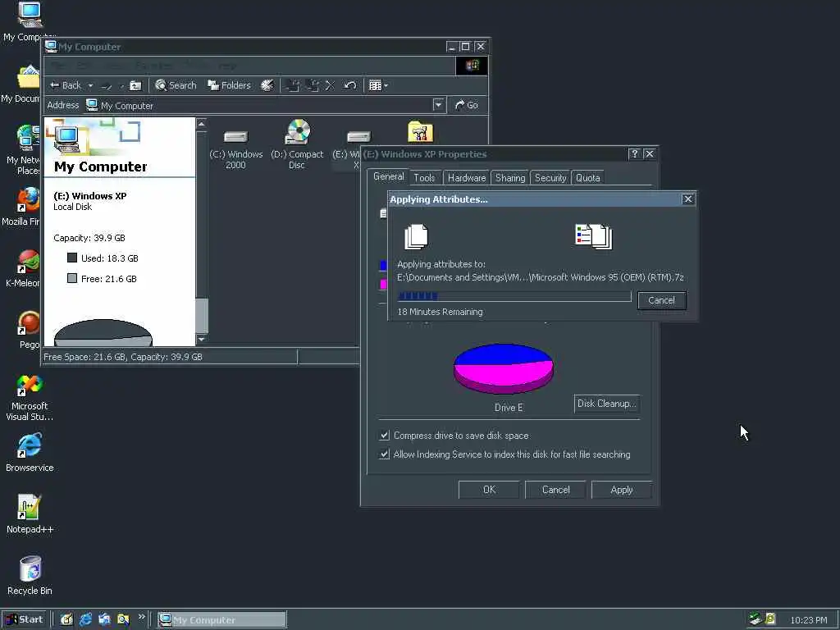Click OK in Windows XP Properties
Image resolution: width=840 pixels, height=630 pixels.
(x=489, y=490)
